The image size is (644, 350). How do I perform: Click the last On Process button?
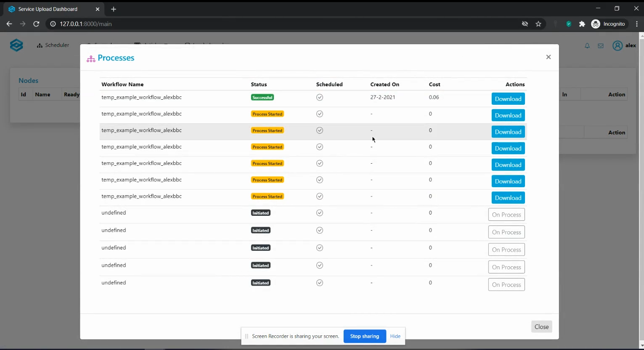[506, 285]
